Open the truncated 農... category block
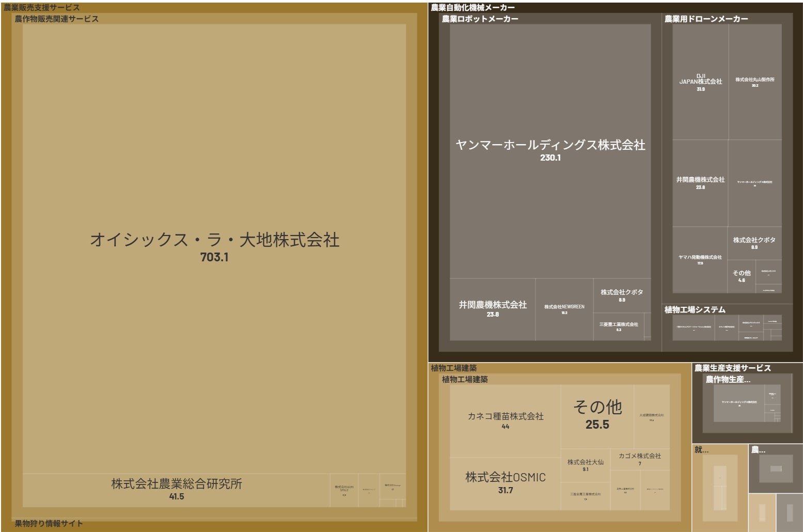803x532 pixels. [x=776, y=468]
